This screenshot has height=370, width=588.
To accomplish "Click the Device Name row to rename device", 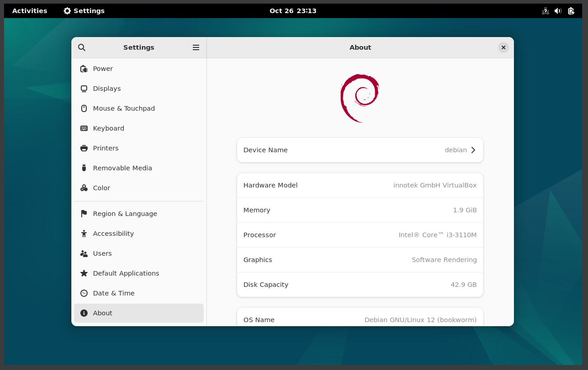I will 360,150.
